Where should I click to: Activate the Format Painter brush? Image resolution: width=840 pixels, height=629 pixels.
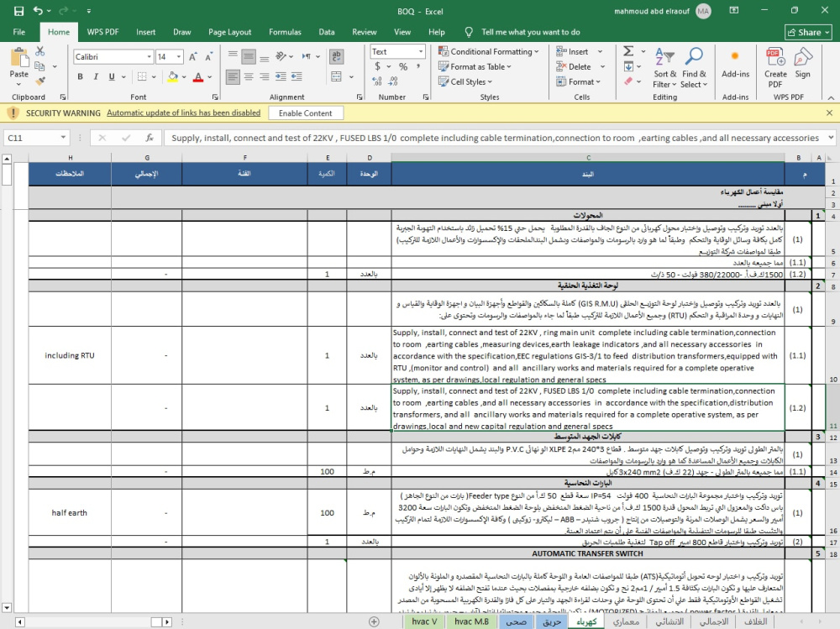coord(40,81)
